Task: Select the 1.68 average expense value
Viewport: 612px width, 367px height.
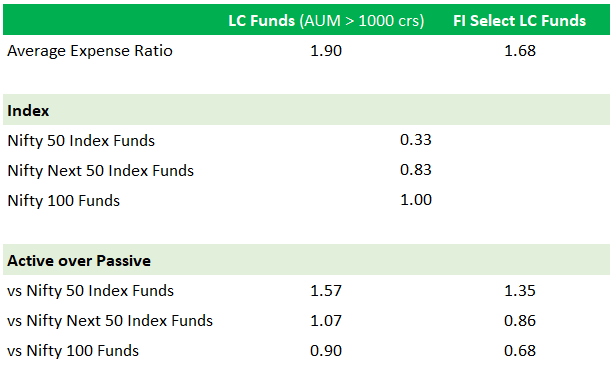Action: point(520,51)
